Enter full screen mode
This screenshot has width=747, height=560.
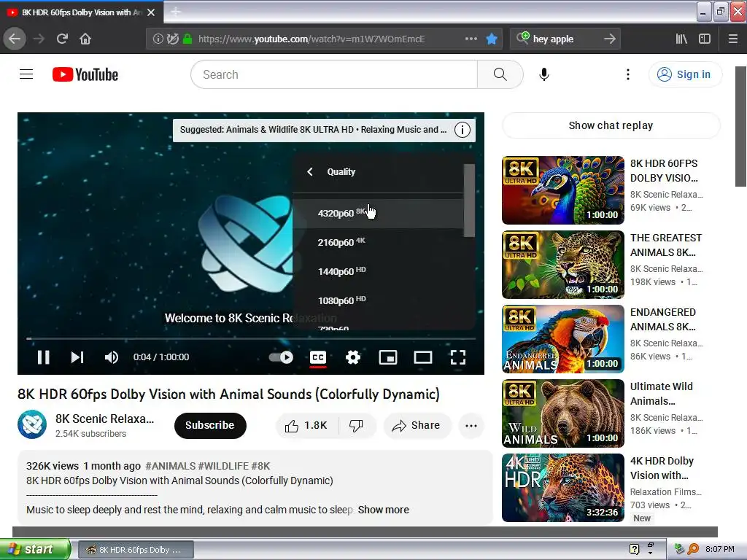458,357
